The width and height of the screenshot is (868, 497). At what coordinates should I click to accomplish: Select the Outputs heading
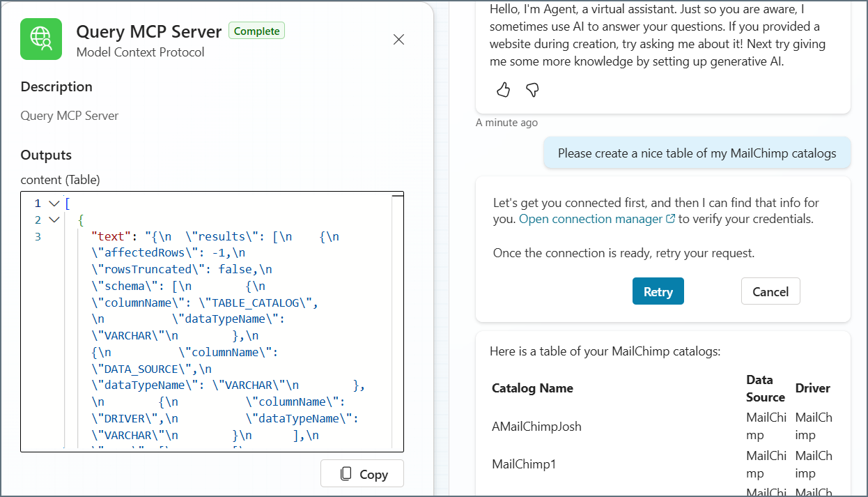click(46, 155)
